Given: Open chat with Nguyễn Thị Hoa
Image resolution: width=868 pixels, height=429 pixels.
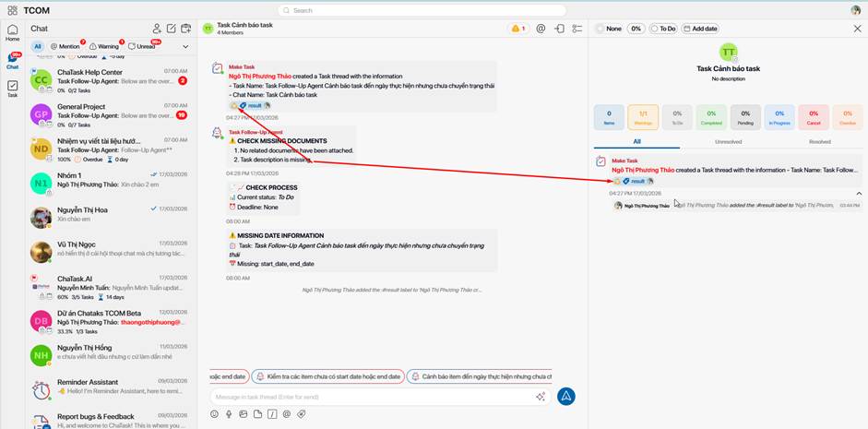Looking at the screenshot, I should click(112, 217).
